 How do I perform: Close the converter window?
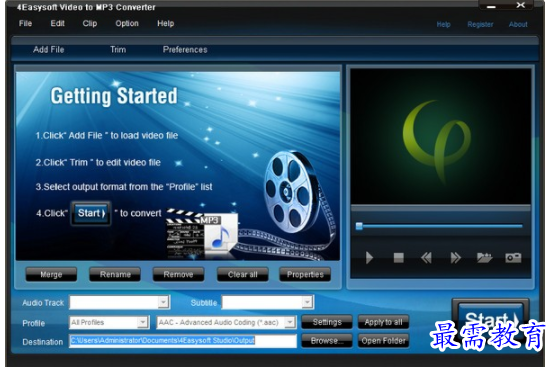tap(521, 5)
